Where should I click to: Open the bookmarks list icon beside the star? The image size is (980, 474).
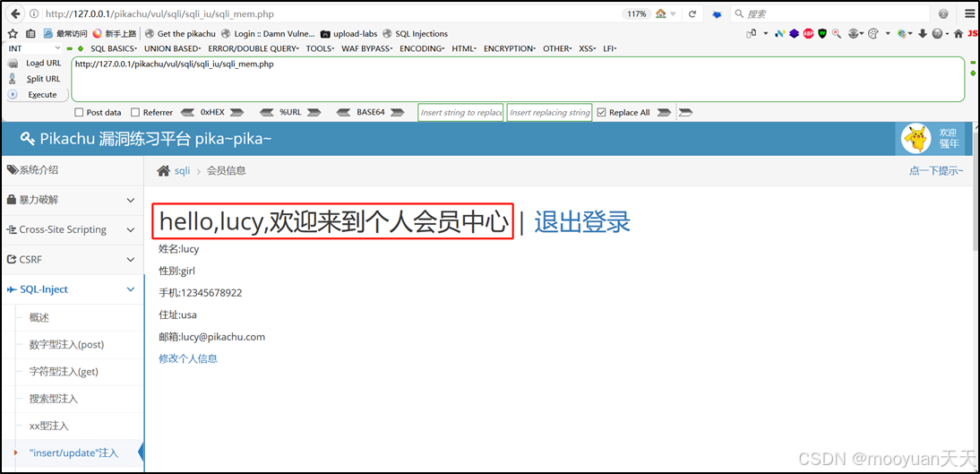click(x=30, y=34)
